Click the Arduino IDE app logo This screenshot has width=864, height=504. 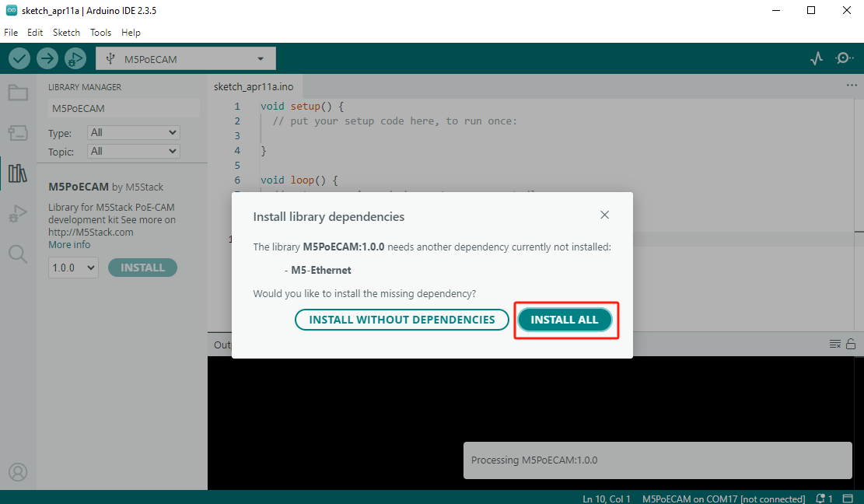pos(11,10)
